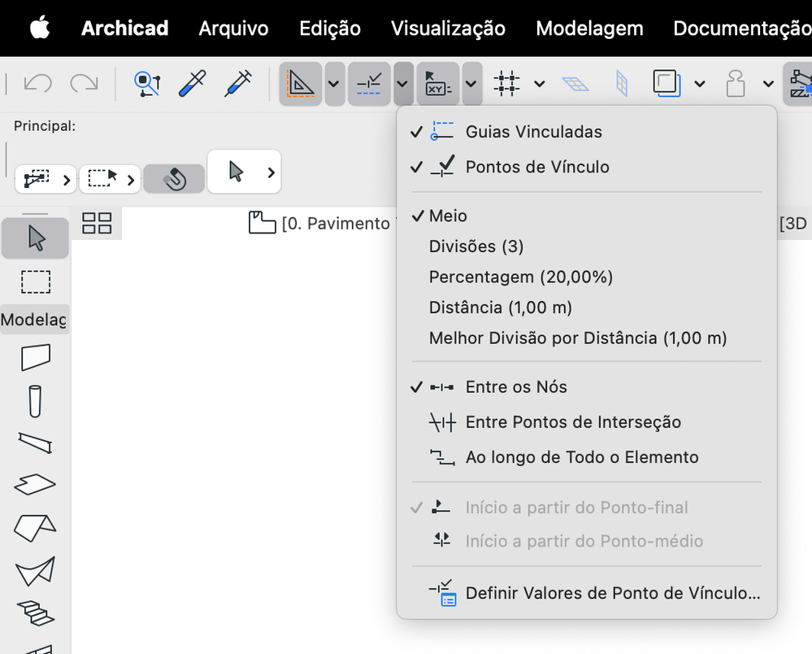Select the Stair tool
Viewport: 812px width, 654px height.
tap(35, 613)
